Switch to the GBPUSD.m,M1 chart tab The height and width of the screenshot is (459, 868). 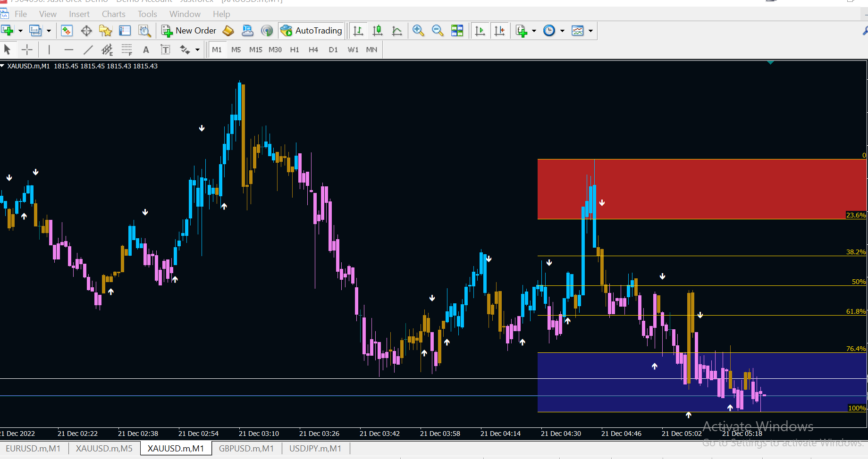[246, 448]
